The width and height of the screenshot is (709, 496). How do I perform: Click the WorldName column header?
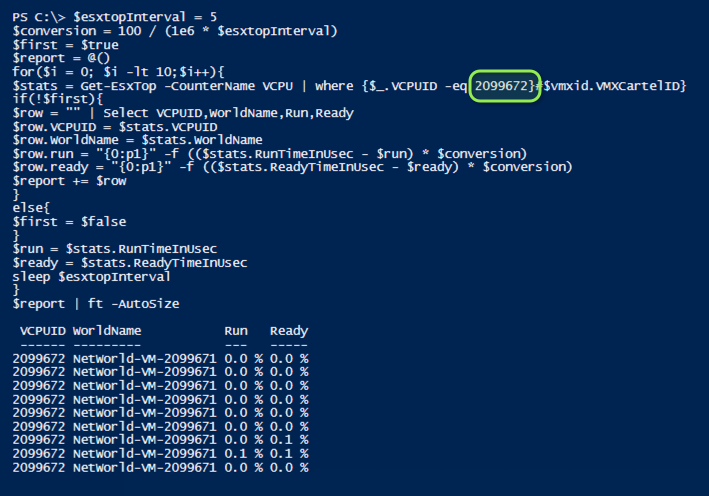(x=107, y=331)
